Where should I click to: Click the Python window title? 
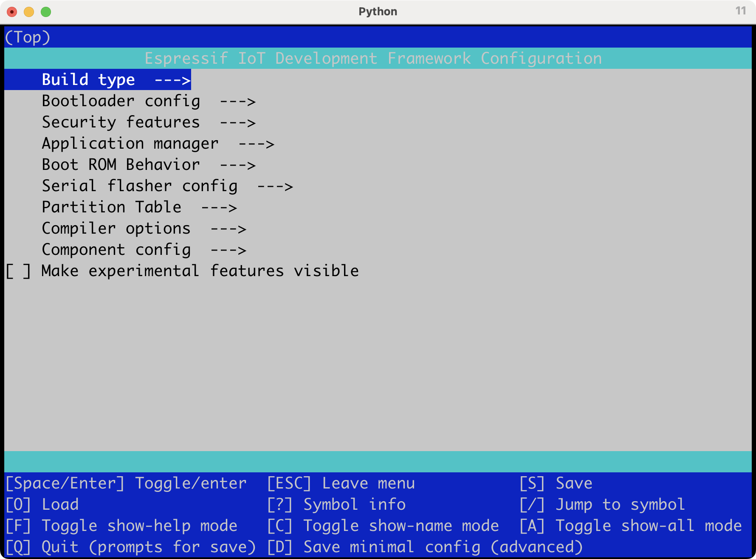pos(378,11)
